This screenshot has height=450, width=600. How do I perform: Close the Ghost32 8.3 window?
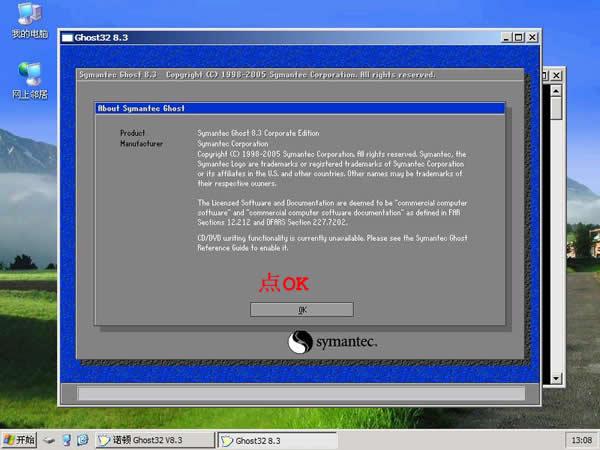pos(532,38)
